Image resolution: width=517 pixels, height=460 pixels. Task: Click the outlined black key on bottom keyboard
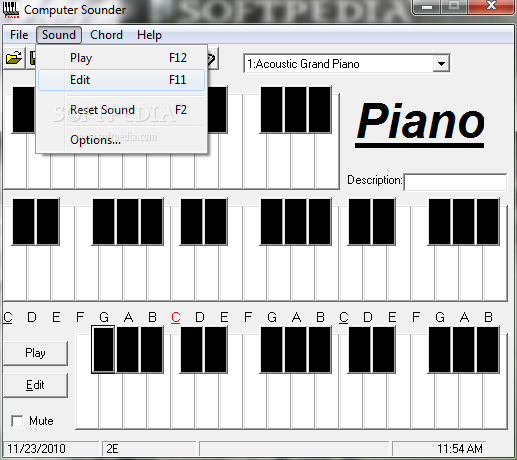(103, 349)
